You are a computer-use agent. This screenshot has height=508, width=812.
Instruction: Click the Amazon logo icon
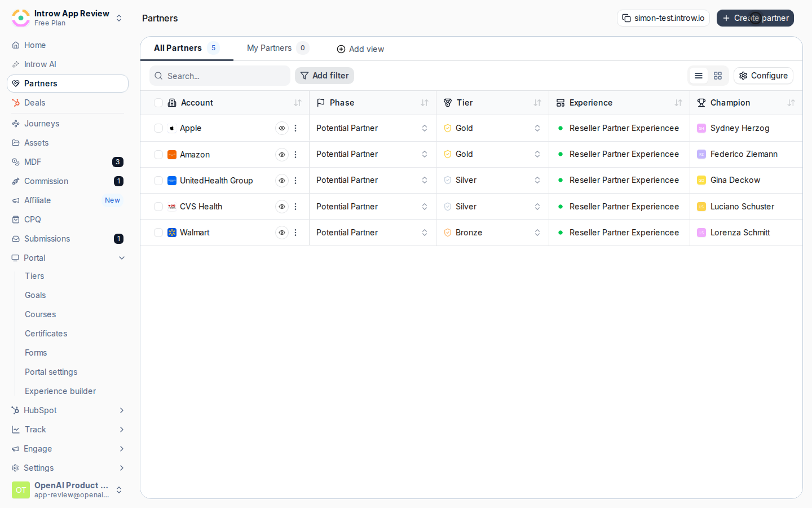tap(172, 155)
